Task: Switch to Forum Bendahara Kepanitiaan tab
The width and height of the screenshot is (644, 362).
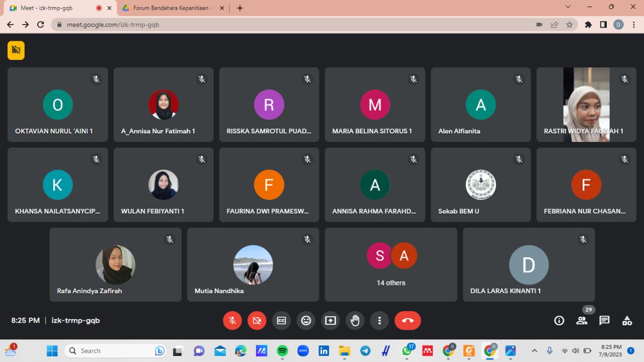Action: click(x=172, y=8)
